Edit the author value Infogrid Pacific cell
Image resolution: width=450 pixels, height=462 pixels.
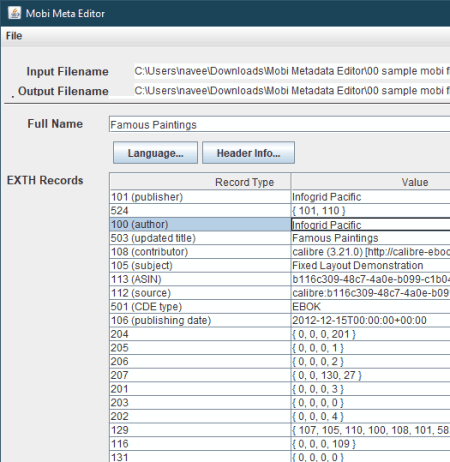(371, 224)
